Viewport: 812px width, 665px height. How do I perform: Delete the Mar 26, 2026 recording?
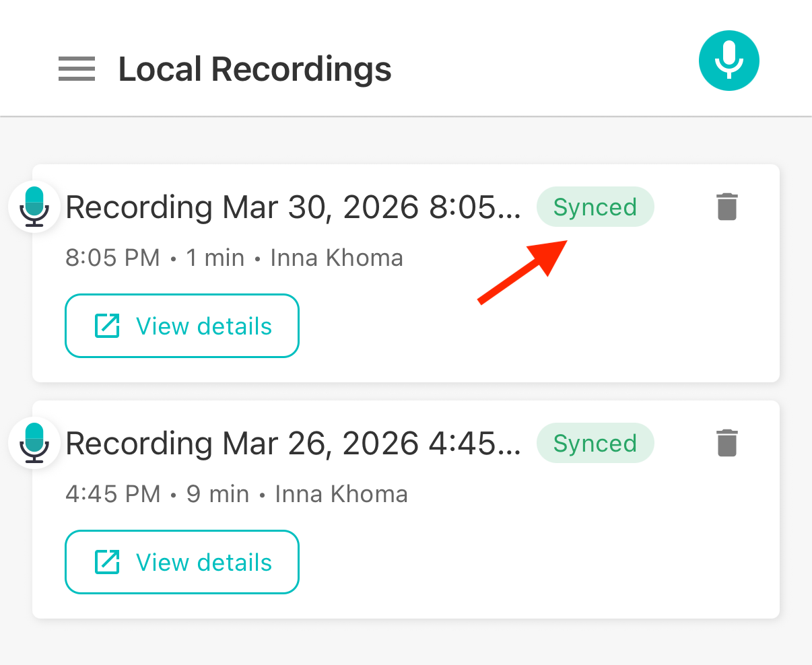click(726, 443)
